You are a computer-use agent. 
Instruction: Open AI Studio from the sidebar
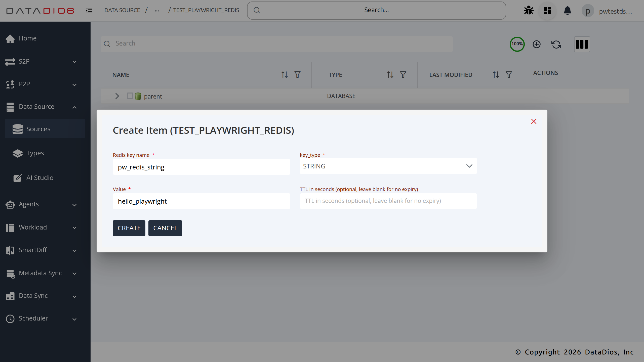click(40, 178)
